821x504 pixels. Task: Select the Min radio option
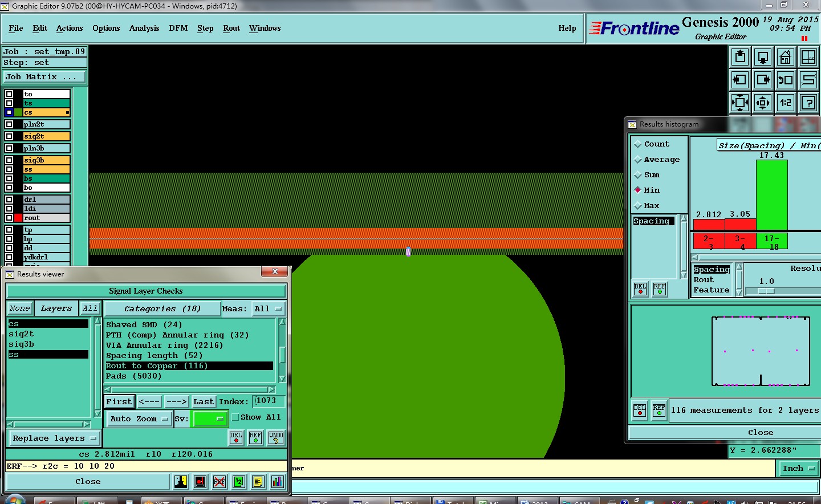638,190
